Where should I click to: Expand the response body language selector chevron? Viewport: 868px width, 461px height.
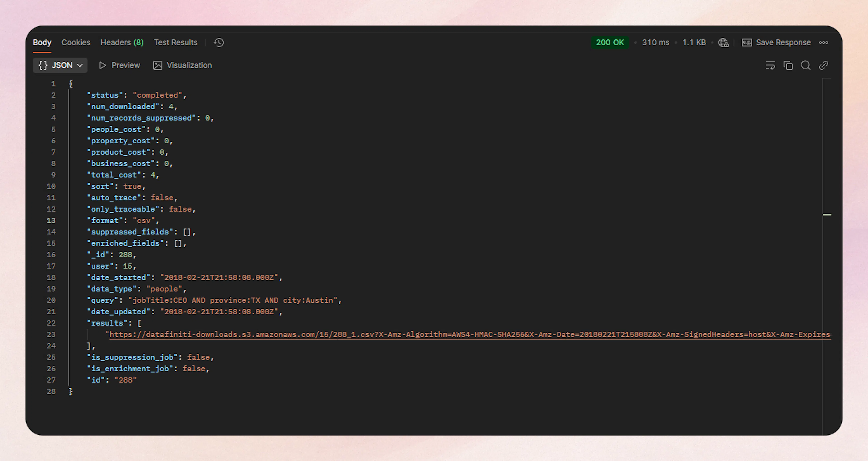[x=80, y=65]
